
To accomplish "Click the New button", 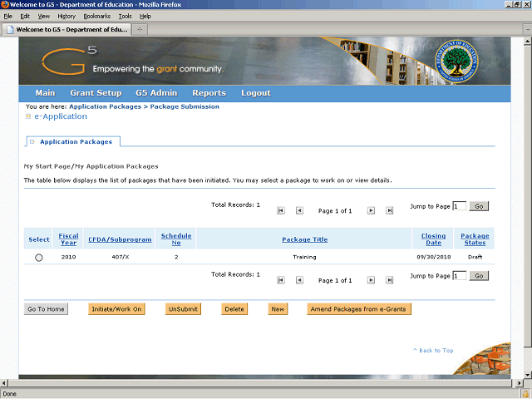I will (278, 309).
